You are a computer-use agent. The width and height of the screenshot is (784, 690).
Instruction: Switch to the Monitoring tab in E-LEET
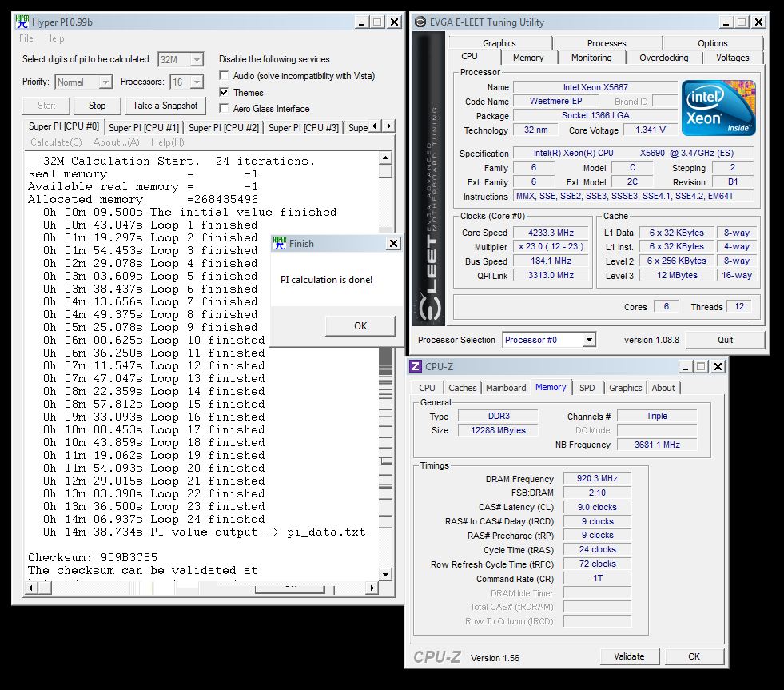591,58
